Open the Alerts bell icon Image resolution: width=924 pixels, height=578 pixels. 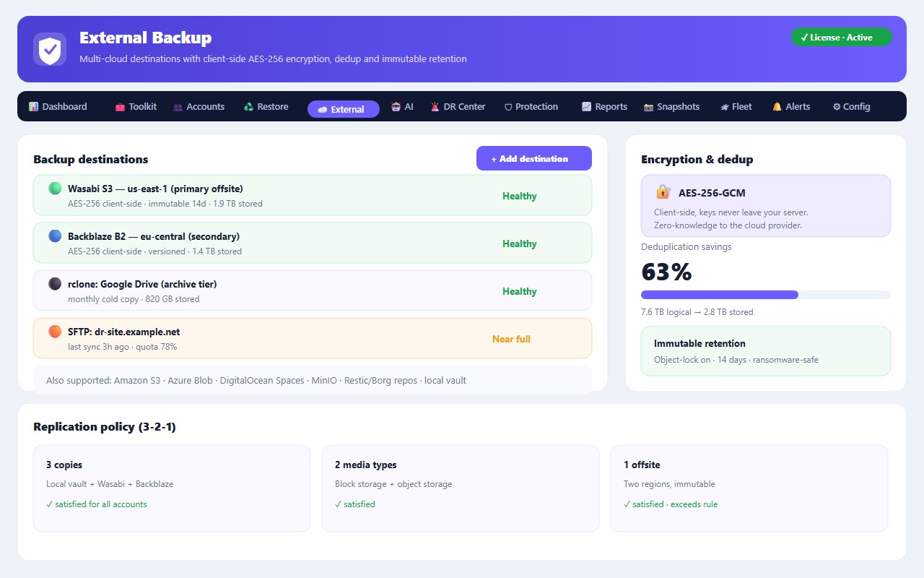click(777, 107)
